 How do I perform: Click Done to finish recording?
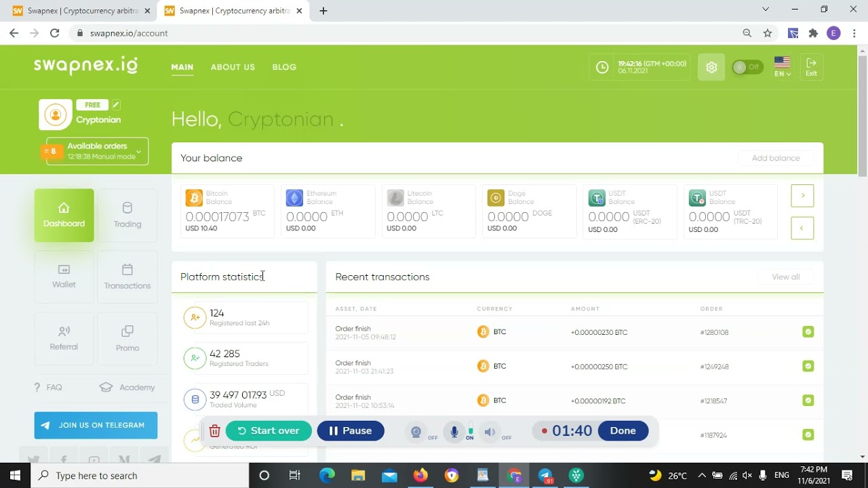click(x=623, y=431)
